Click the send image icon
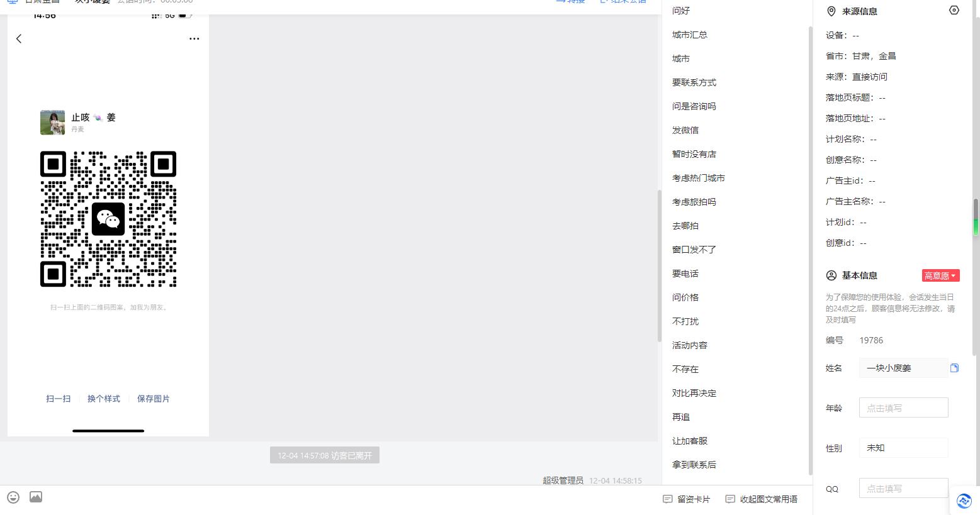Viewport: 980px width, 515px height. click(x=36, y=497)
